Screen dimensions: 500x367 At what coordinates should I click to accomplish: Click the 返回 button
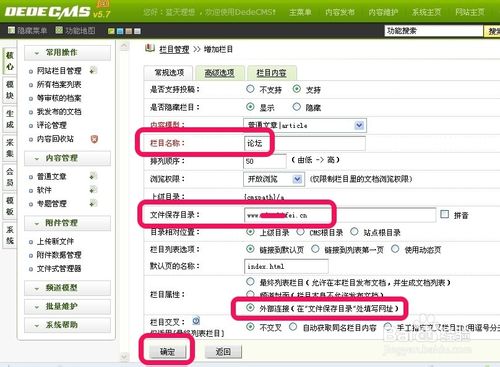pyautogui.click(x=223, y=351)
